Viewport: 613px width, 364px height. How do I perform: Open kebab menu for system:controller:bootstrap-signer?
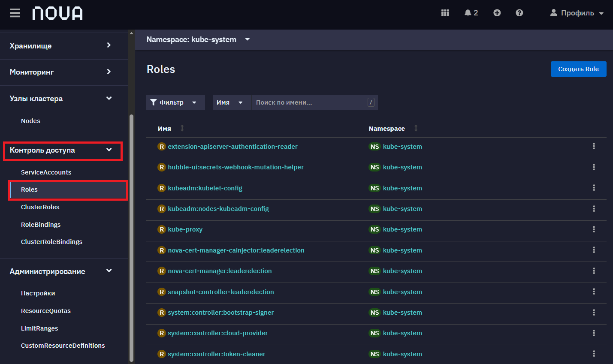(594, 312)
